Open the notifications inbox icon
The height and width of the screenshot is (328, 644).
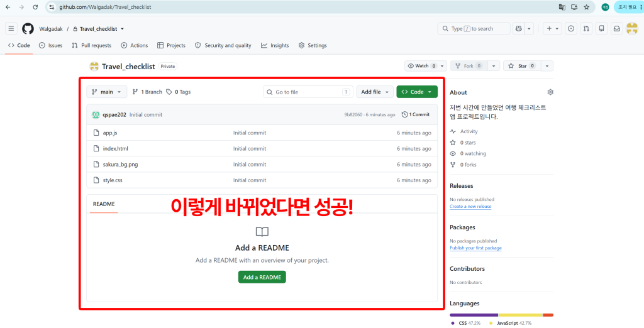(x=616, y=29)
